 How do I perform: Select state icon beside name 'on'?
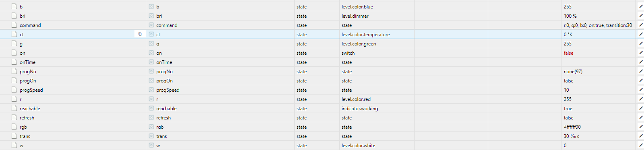pyautogui.click(x=151, y=53)
